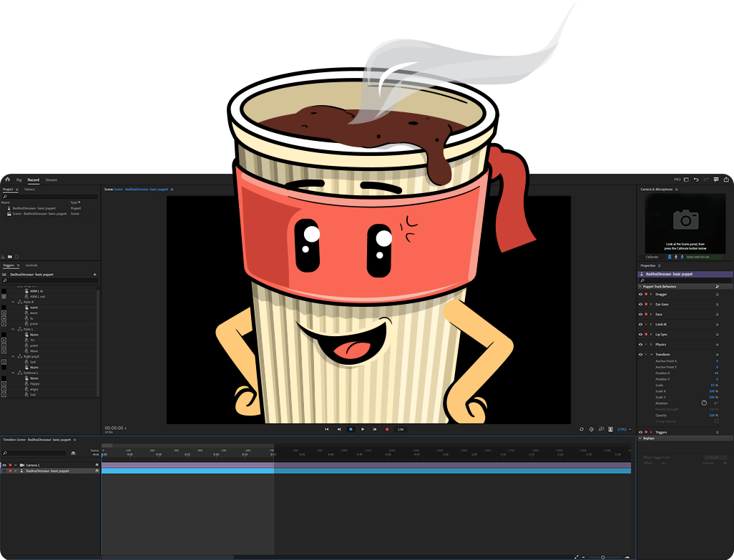Hide the Dragger behavior using its eye icon

pyautogui.click(x=640, y=294)
